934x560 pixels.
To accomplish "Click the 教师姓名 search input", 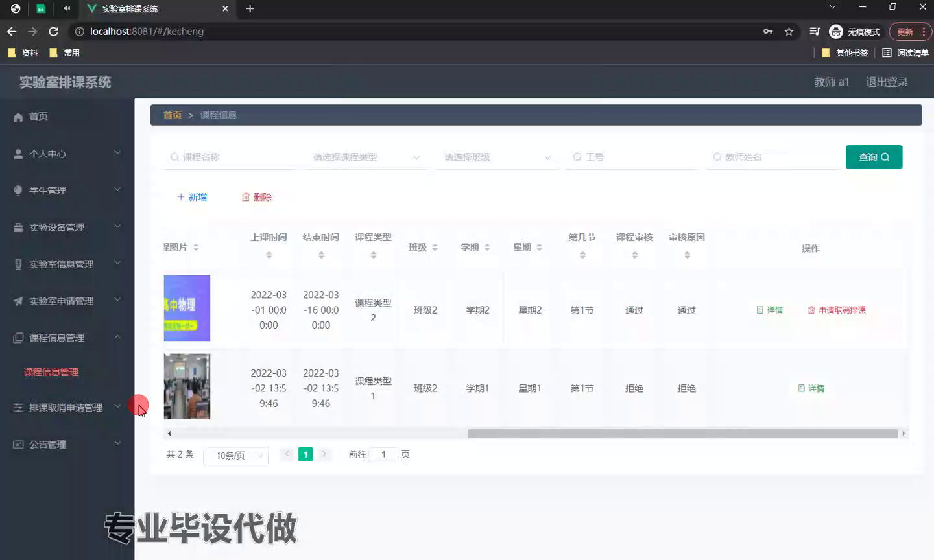I will (x=772, y=157).
